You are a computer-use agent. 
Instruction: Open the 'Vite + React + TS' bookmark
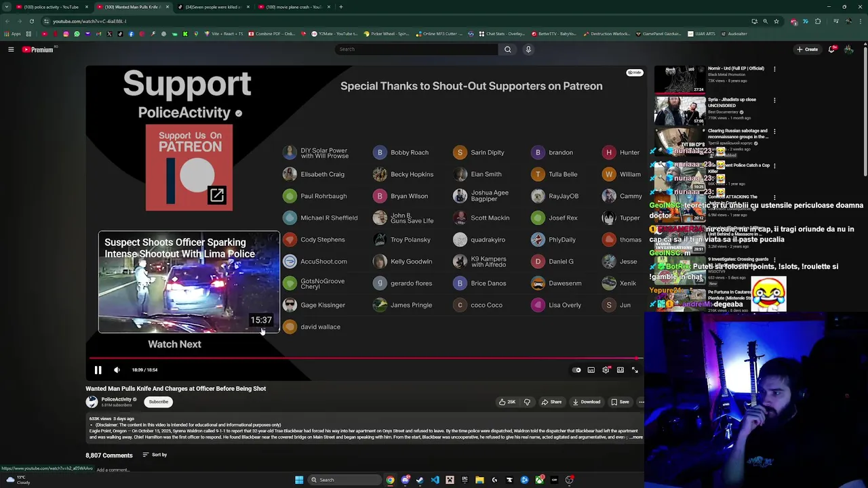tap(224, 34)
